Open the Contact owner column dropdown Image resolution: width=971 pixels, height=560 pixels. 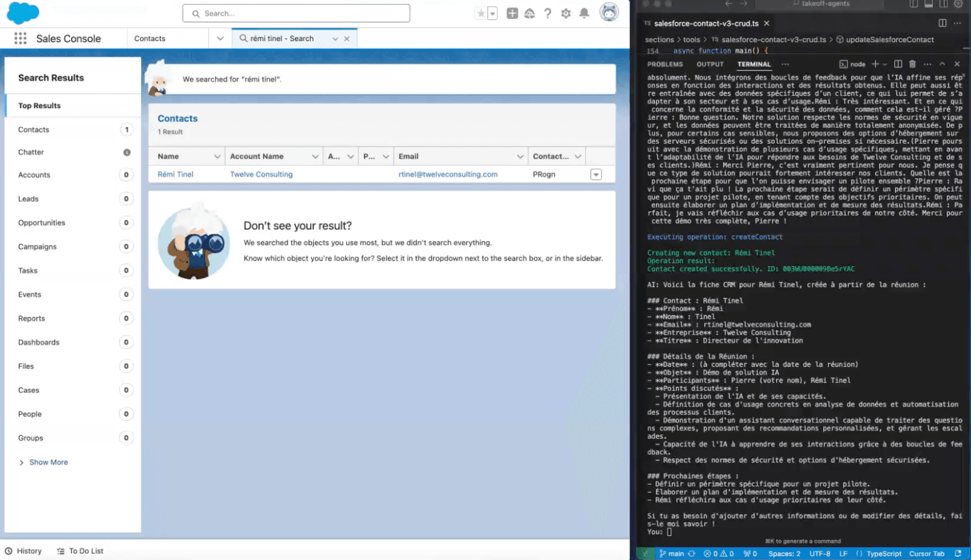tap(578, 156)
